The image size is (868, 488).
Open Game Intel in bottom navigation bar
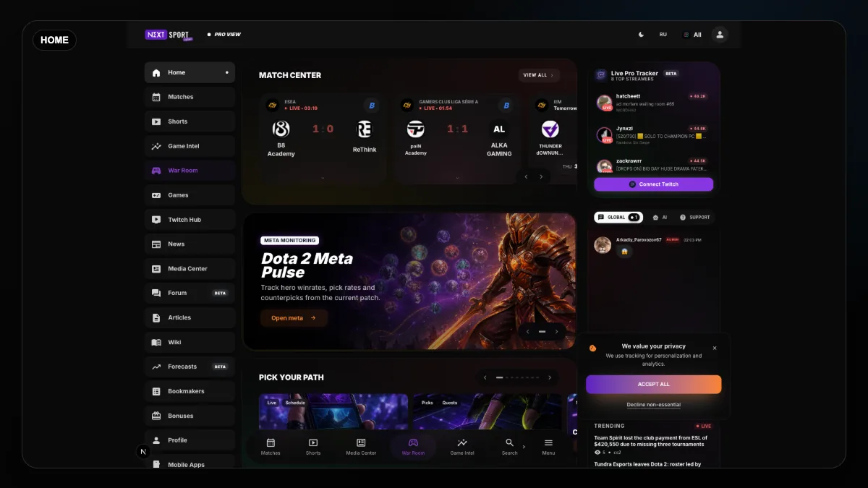coord(462,447)
